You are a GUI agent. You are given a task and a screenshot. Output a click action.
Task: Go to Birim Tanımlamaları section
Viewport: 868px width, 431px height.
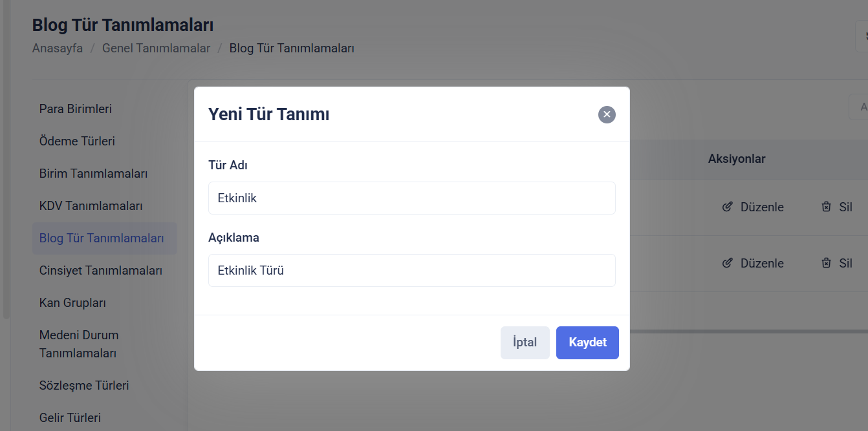point(94,173)
